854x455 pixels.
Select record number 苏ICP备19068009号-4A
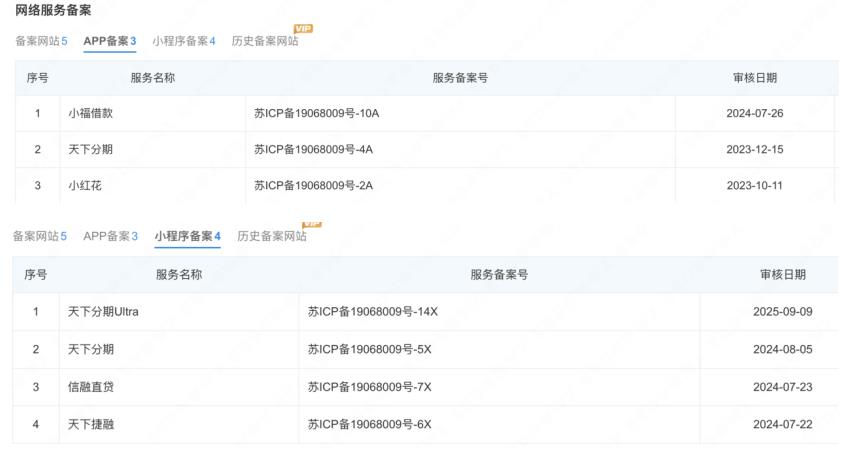[x=313, y=149]
